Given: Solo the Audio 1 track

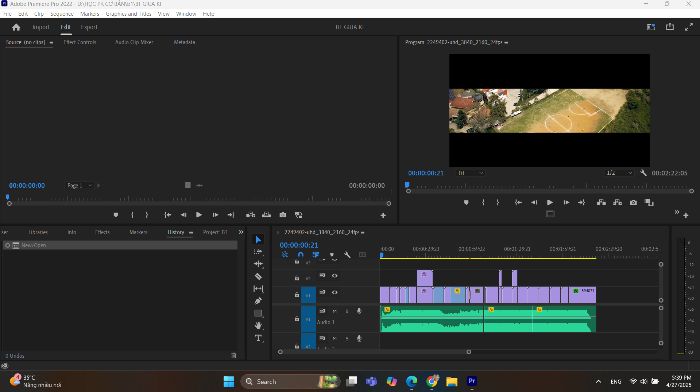Looking at the screenshot, I should point(347,311).
